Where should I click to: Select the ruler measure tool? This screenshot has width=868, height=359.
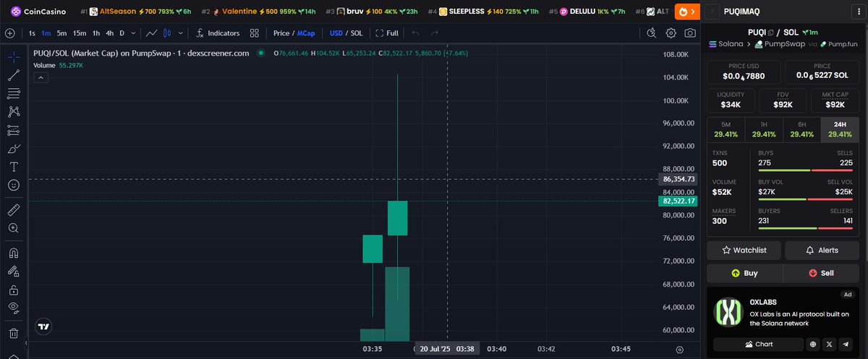point(13,210)
